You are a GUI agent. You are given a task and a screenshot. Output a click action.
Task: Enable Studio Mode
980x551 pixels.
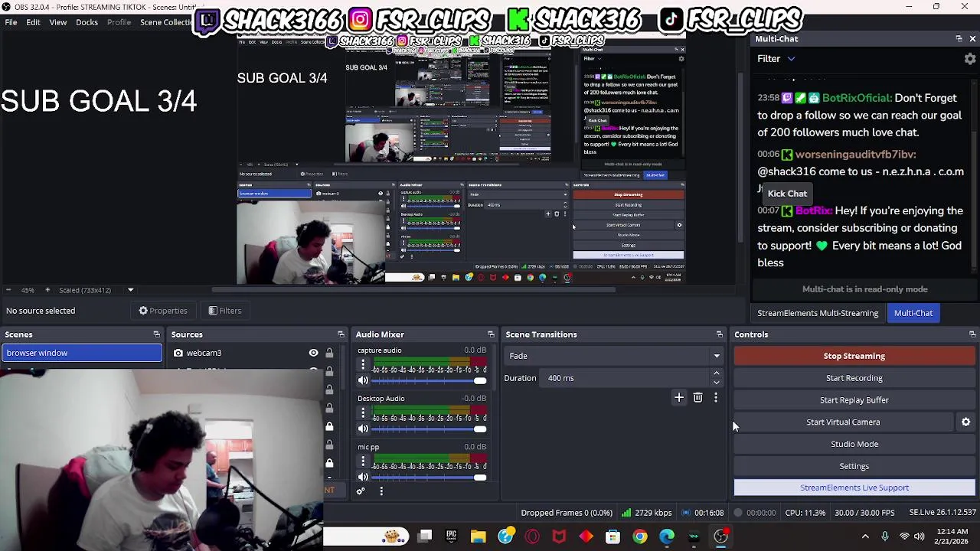pos(854,444)
